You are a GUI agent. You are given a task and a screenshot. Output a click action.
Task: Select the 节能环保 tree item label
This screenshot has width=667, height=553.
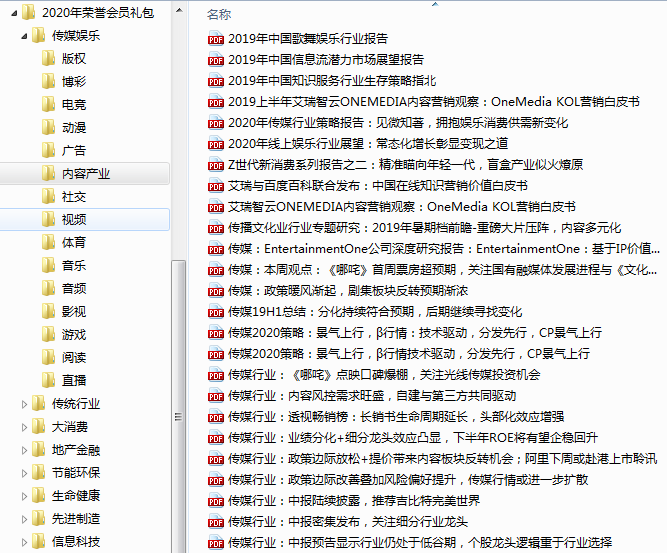point(76,473)
